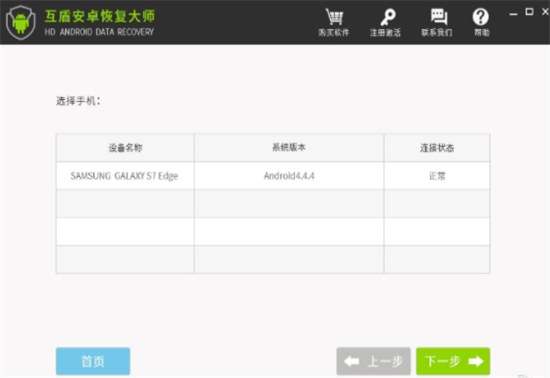550x378 pixels.
Task: Click the 上一步 previous step button
Action: click(x=373, y=361)
